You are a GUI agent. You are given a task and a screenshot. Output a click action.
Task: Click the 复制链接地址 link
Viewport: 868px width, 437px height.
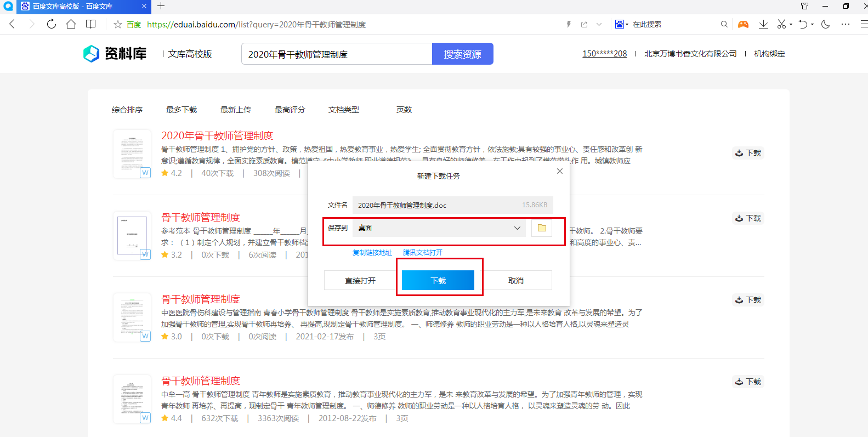372,253
